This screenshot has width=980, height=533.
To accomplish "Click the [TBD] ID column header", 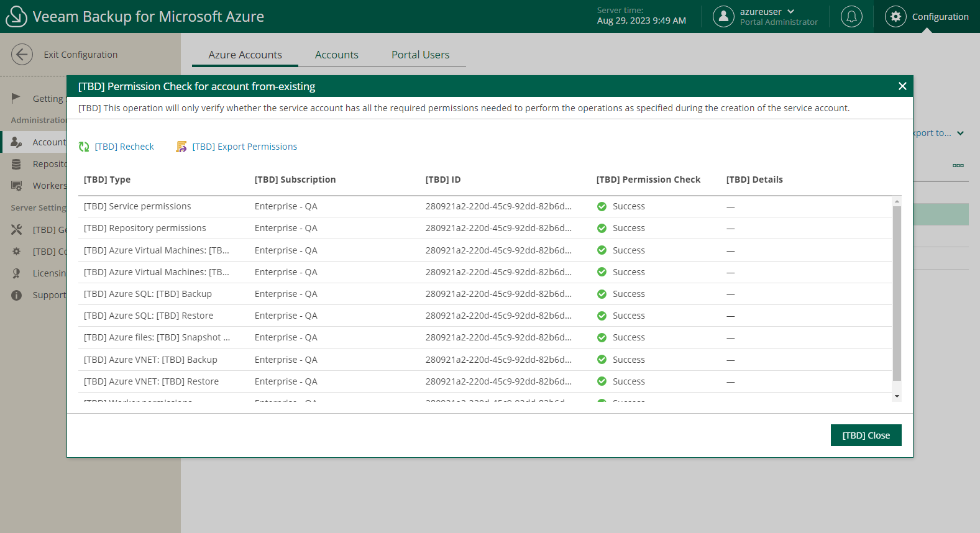I will pyautogui.click(x=443, y=180).
